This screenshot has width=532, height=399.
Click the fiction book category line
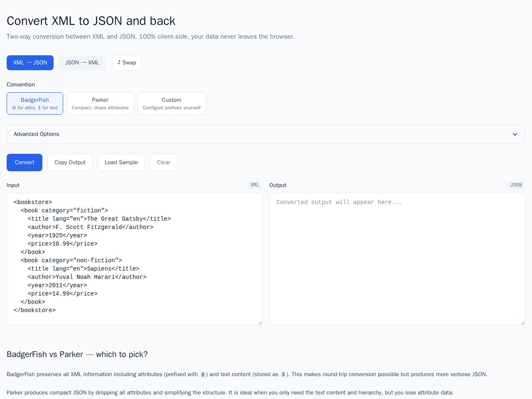(x=64, y=210)
